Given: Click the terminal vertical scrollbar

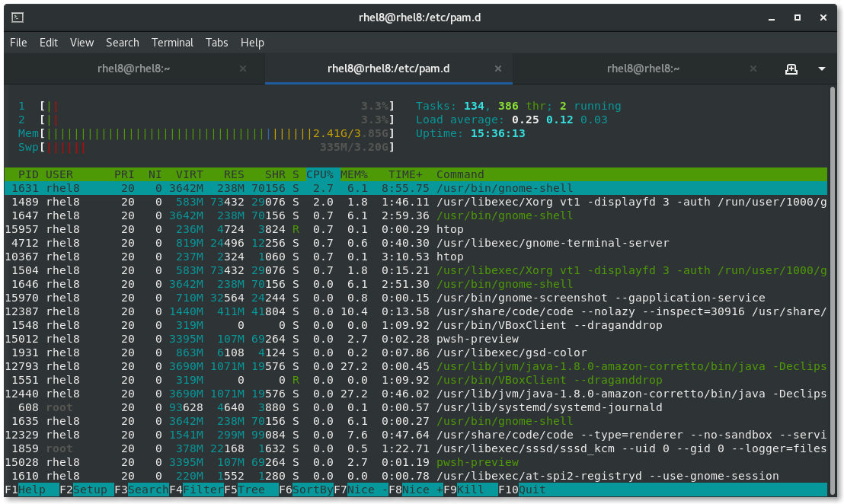Looking at the screenshot, I should pos(833,292).
